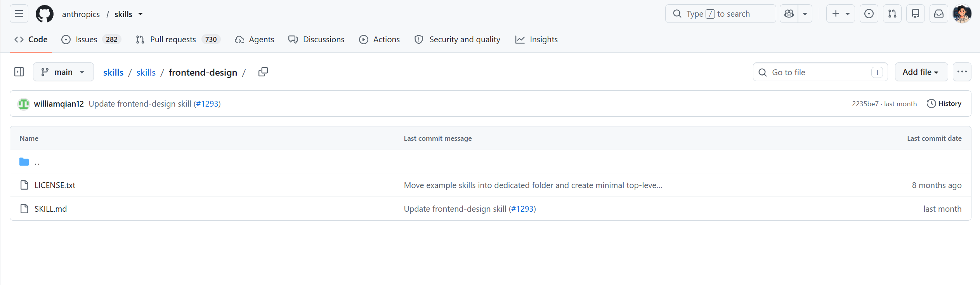Open the second skills breadcrumb folder link

pyautogui.click(x=146, y=73)
